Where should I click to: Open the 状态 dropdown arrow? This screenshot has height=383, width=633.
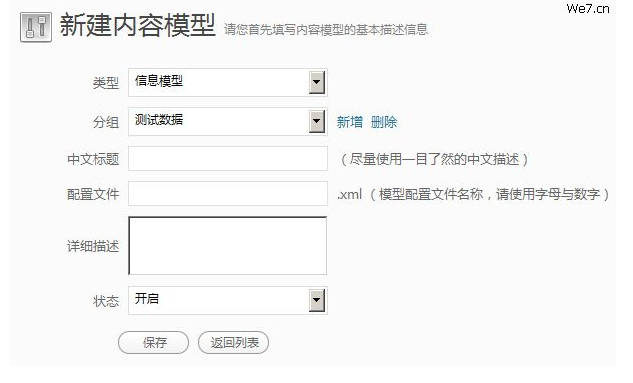point(317,300)
